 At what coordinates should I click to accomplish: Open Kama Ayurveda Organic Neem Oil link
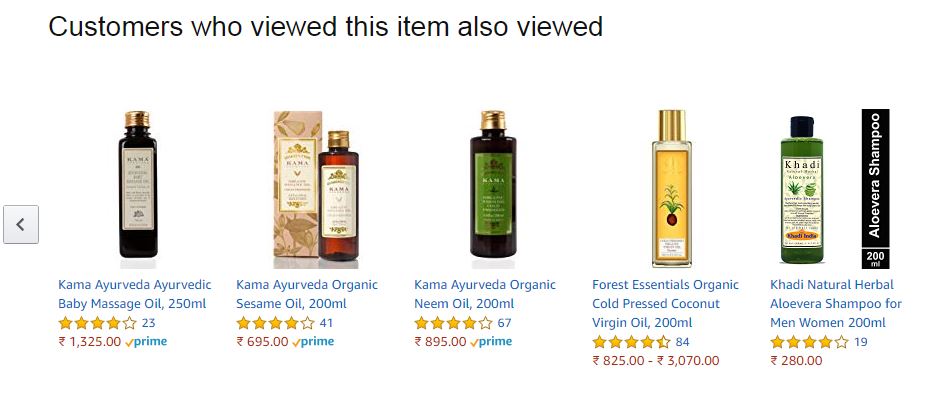[485, 294]
